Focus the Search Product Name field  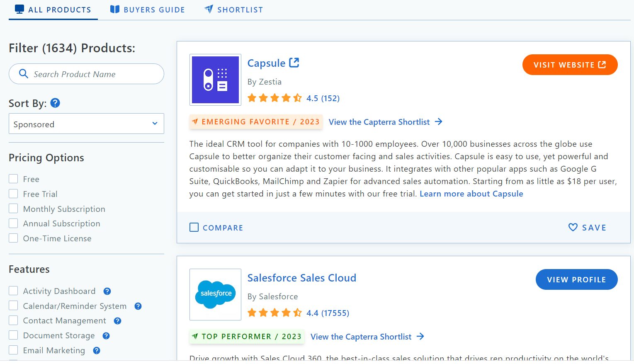pos(86,74)
